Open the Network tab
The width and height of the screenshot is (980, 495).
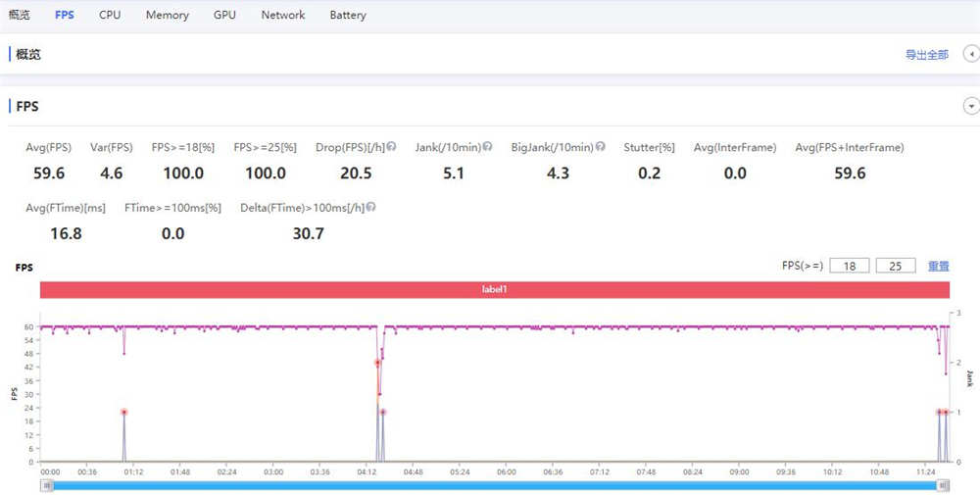tap(282, 15)
